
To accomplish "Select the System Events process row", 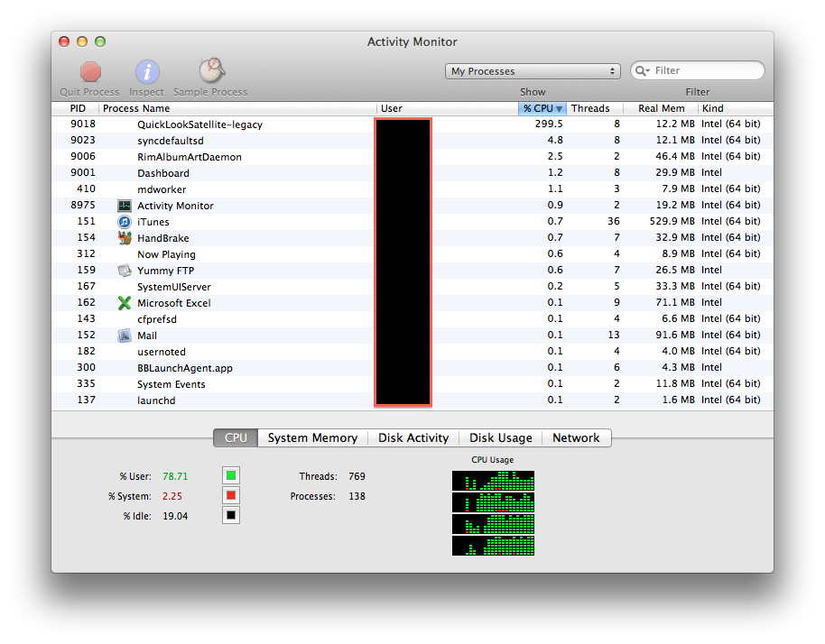I will tap(412, 384).
